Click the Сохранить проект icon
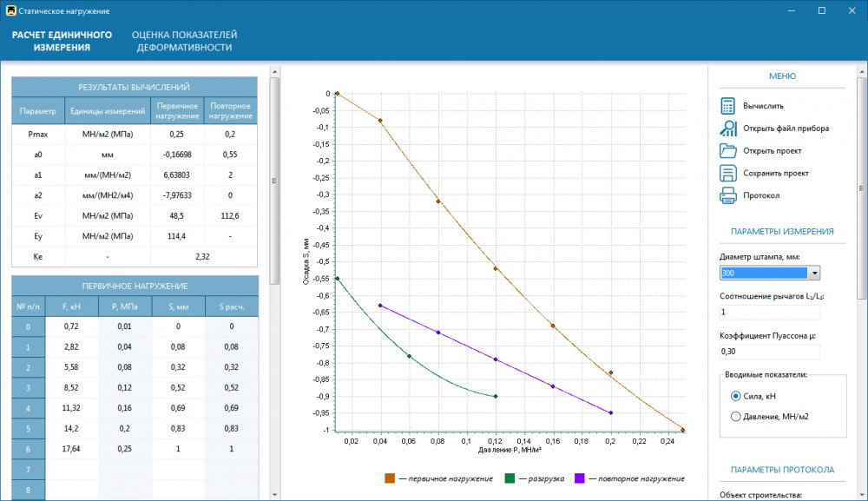 pyautogui.click(x=727, y=173)
